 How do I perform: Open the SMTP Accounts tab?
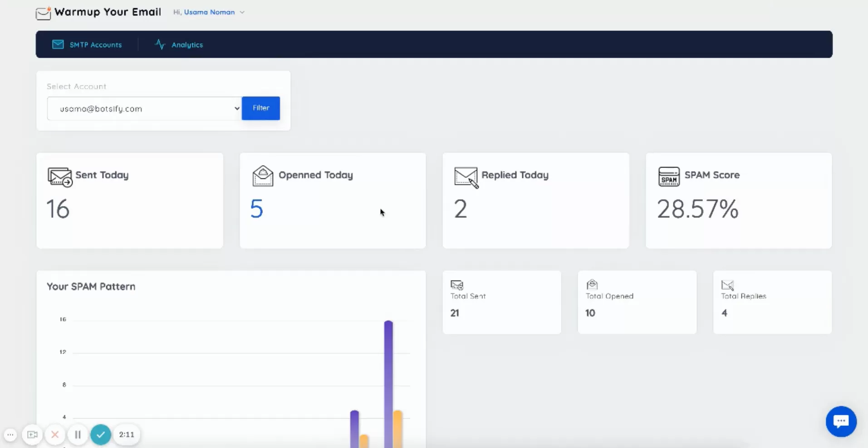click(x=88, y=44)
